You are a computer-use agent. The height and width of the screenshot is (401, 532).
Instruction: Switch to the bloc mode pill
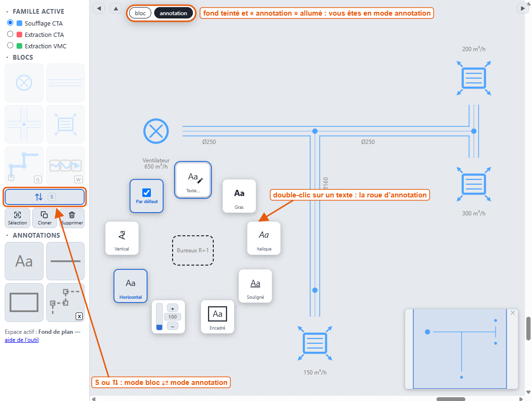coord(140,13)
